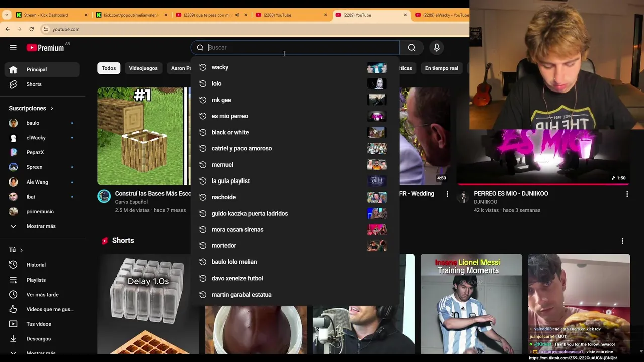Image resolution: width=644 pixels, height=362 pixels.
Task: Go forward with browser forward arrow
Action: click(19, 29)
